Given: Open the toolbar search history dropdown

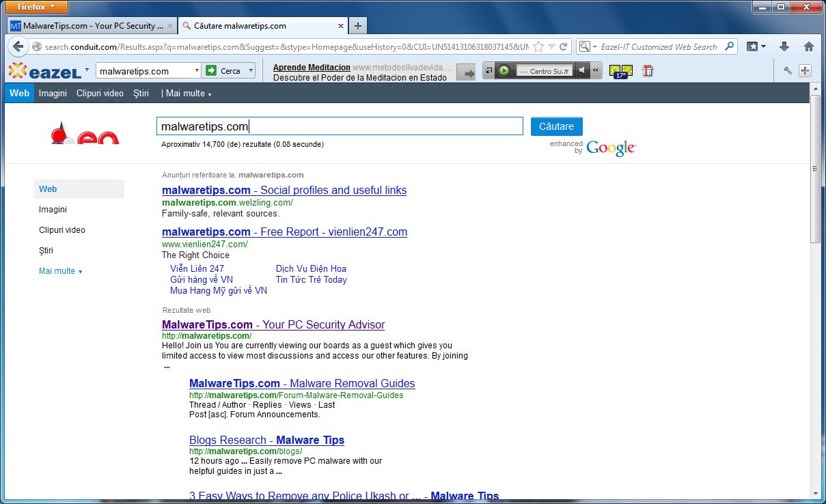Looking at the screenshot, I should [x=197, y=71].
